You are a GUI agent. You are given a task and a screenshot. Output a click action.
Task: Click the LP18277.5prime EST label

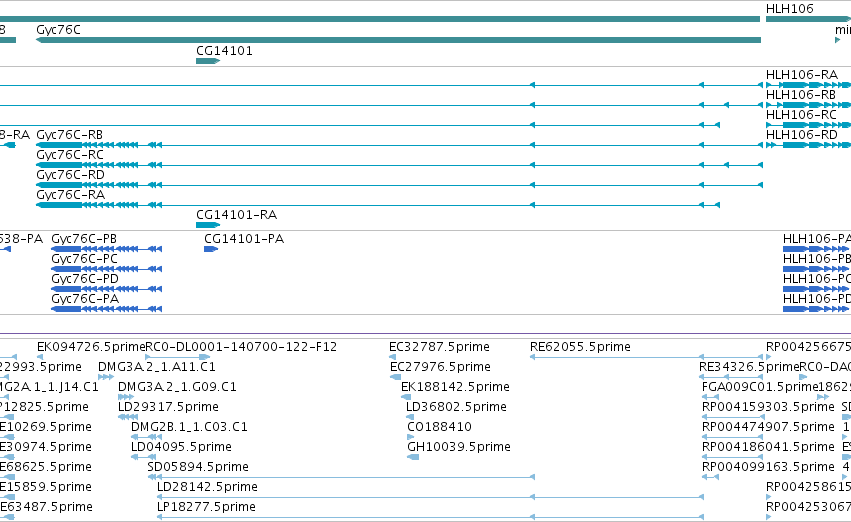coord(206,507)
